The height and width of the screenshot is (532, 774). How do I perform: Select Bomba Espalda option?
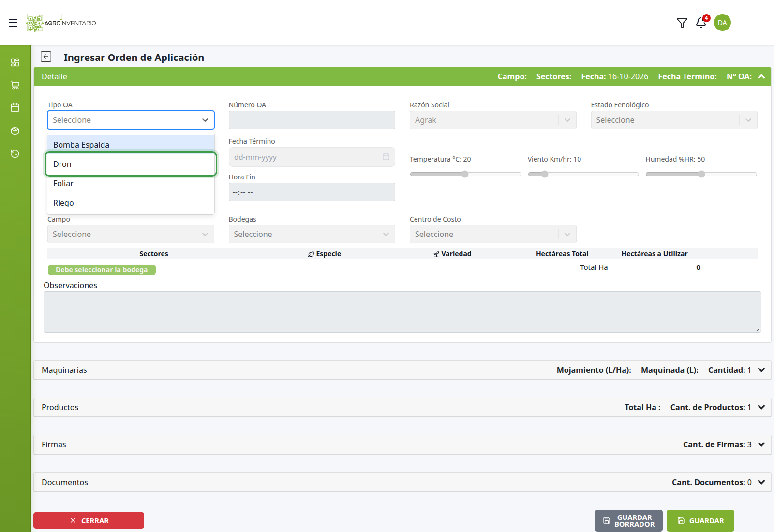coord(131,145)
